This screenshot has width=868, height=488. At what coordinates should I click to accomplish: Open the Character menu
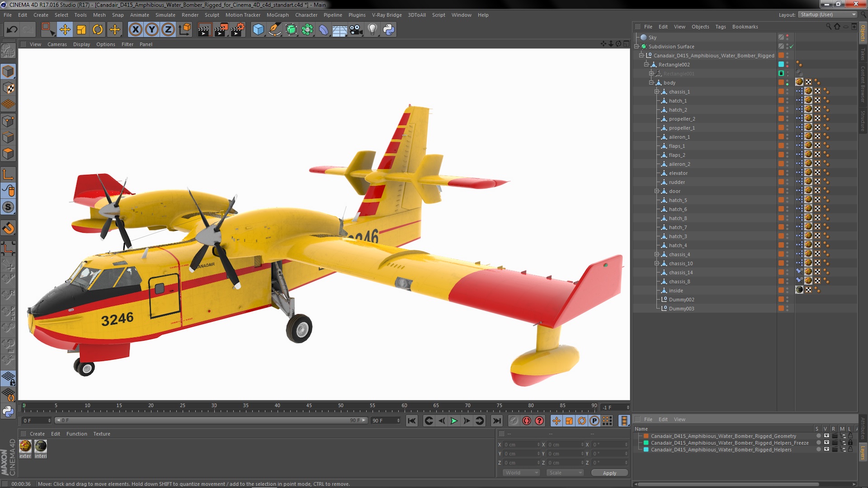306,15
